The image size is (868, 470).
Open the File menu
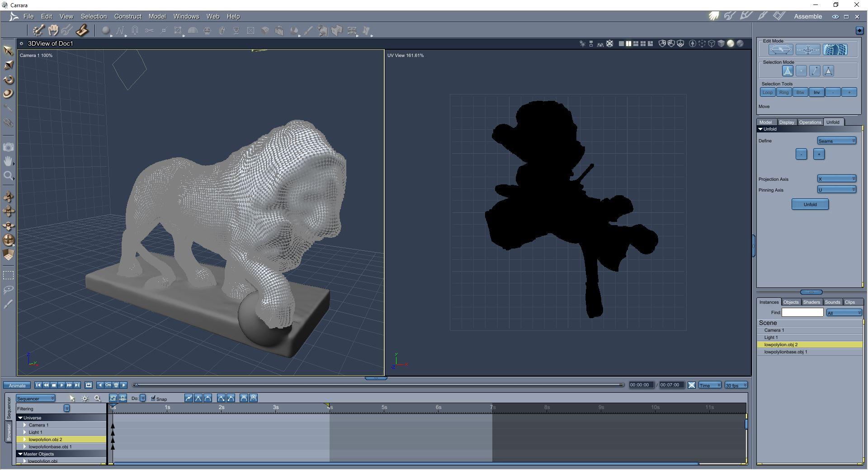(x=28, y=16)
